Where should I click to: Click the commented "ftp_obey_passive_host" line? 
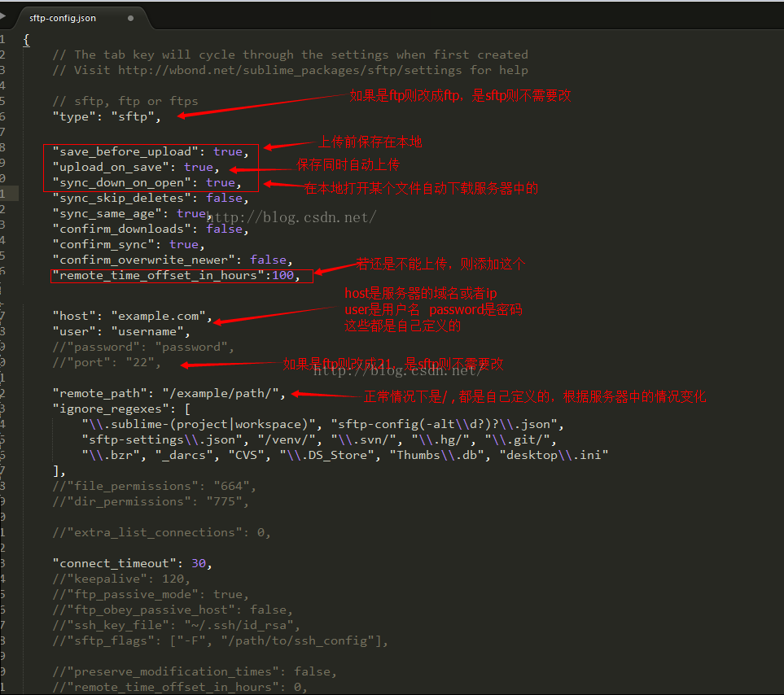tap(173, 610)
